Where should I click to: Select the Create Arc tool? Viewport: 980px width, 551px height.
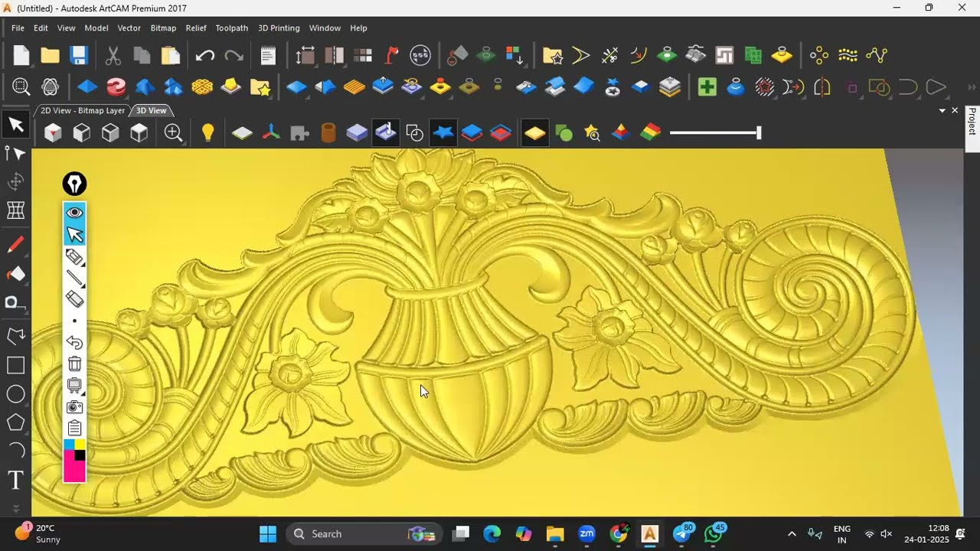point(15,451)
